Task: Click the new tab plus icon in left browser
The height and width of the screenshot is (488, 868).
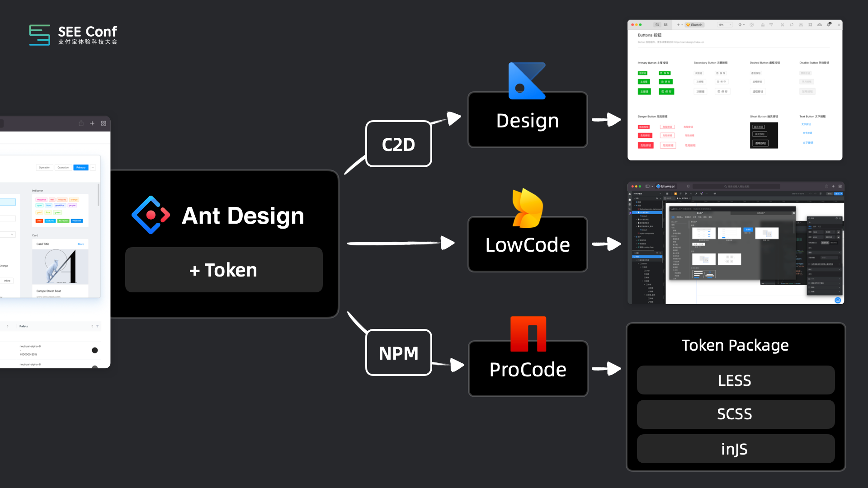Action: 92,123
